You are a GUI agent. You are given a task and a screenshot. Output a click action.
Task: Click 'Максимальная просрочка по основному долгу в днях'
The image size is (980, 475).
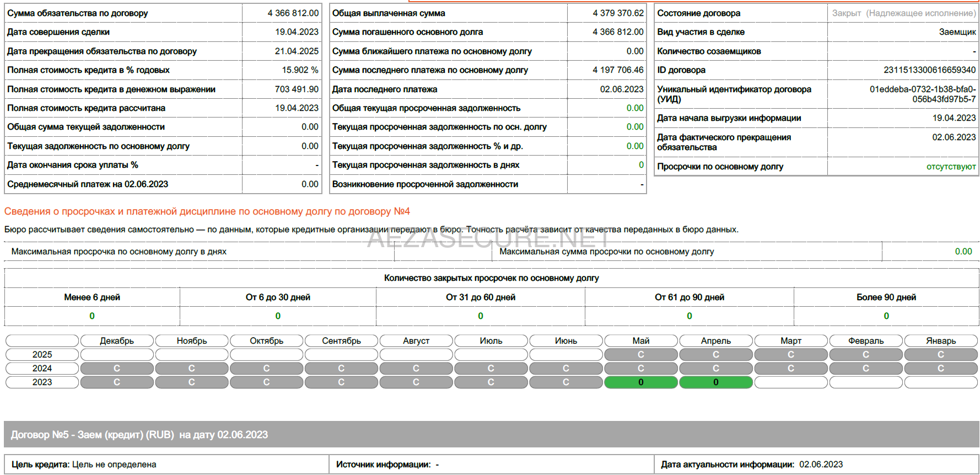click(119, 252)
